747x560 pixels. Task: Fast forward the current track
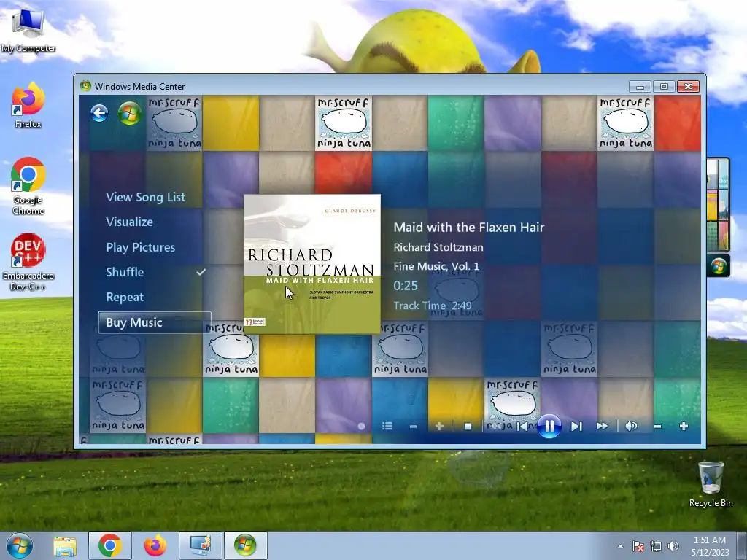pyautogui.click(x=602, y=426)
